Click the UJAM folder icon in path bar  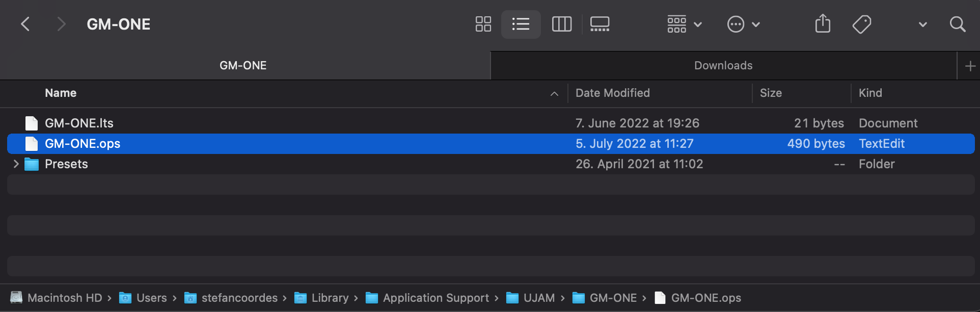(x=512, y=298)
